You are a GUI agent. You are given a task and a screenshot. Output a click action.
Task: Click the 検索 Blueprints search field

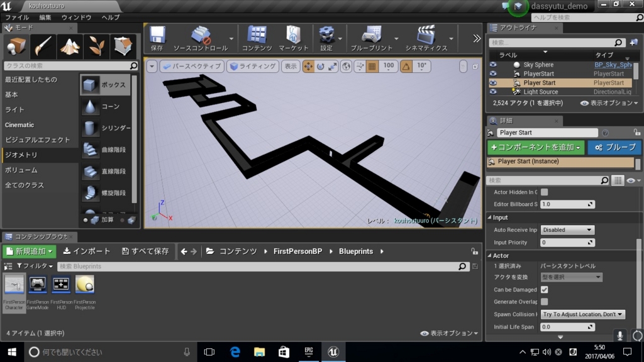tap(263, 266)
